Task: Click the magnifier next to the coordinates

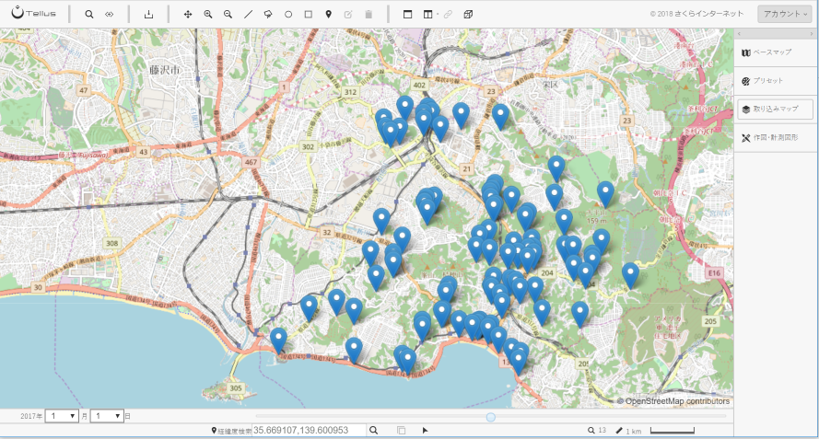Action: coord(373,430)
